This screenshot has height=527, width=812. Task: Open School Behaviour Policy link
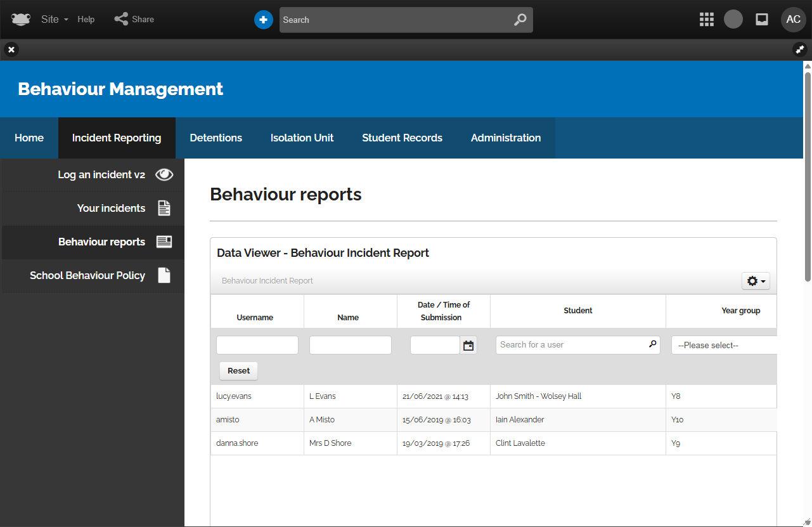87,276
